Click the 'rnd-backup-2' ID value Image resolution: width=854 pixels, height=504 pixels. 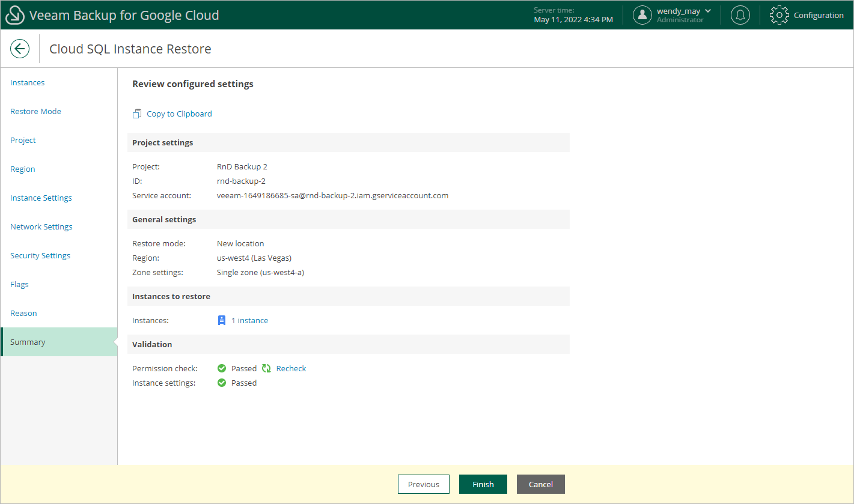point(241,181)
